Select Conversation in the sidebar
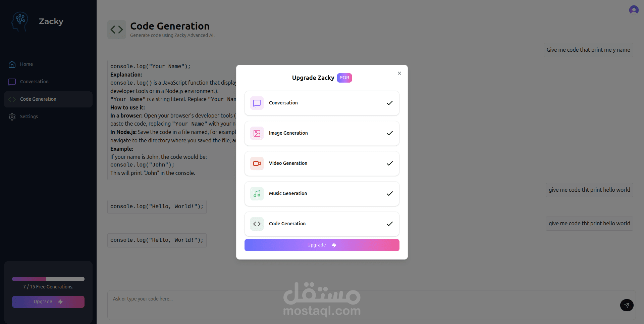 [34, 82]
